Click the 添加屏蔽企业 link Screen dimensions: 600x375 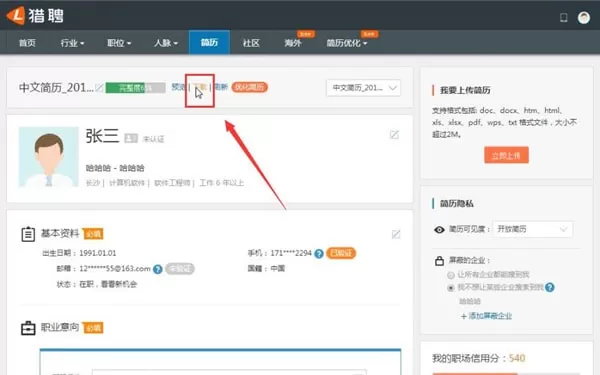point(486,316)
